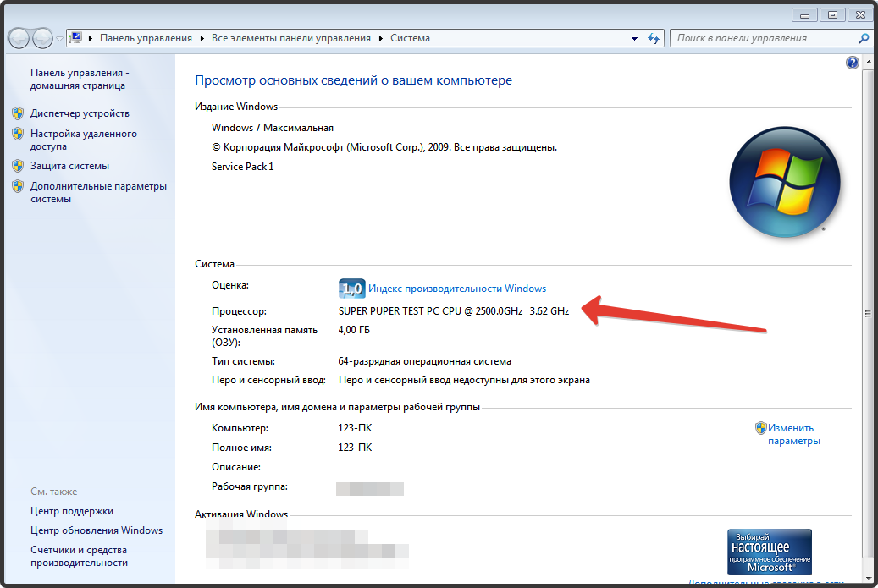
Task: Maximize the System window
Action: coord(832,15)
